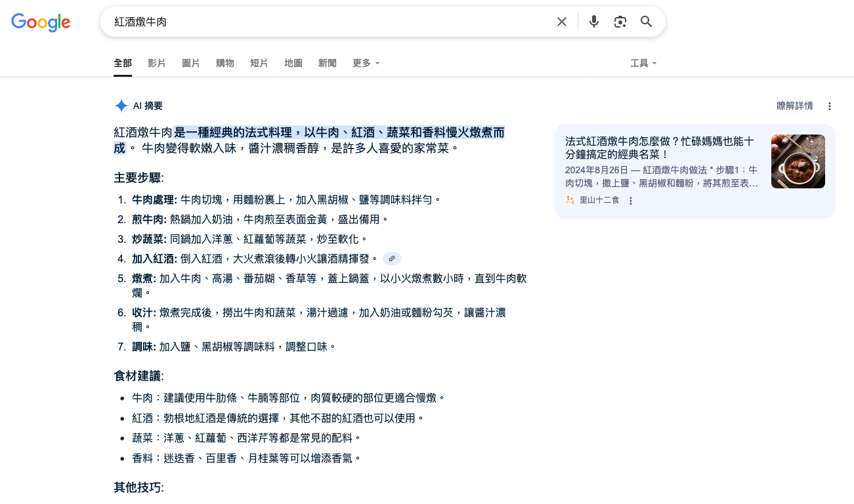Screen dimensions: 854x504
Task: Start voice search with microphone icon
Action: point(594,22)
